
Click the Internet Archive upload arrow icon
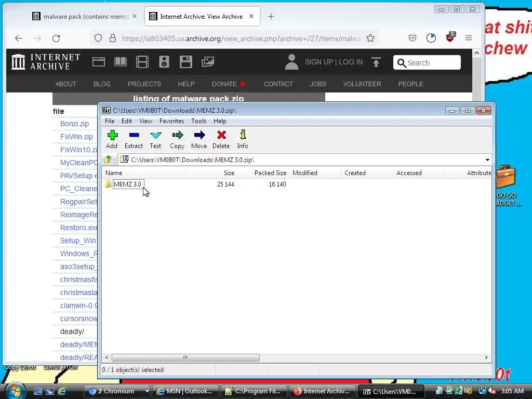[376, 62]
